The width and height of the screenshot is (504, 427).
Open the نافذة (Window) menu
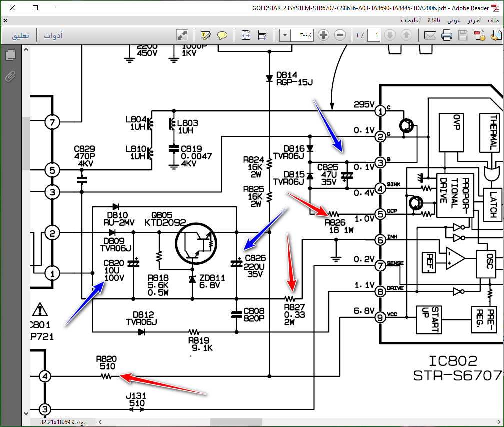[x=434, y=20]
